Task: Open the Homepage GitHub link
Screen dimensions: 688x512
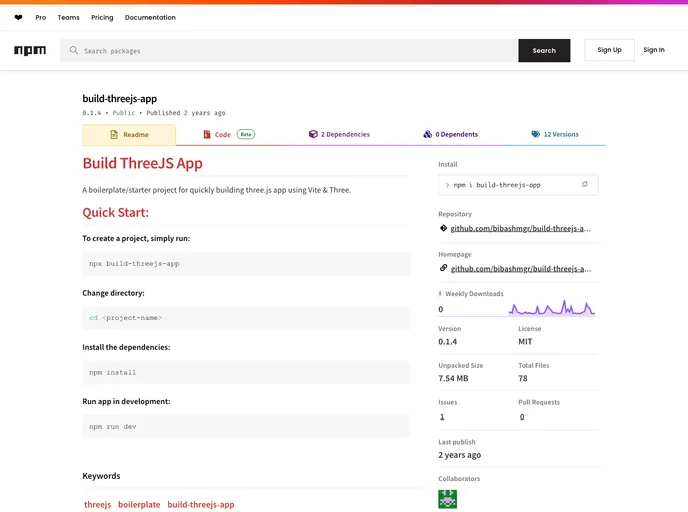Action: click(521, 269)
